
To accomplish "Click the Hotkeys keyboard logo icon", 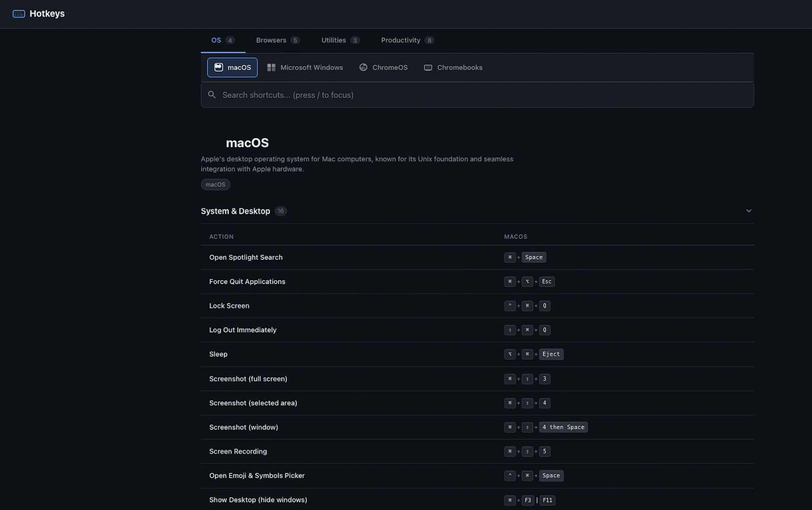I will tap(19, 14).
